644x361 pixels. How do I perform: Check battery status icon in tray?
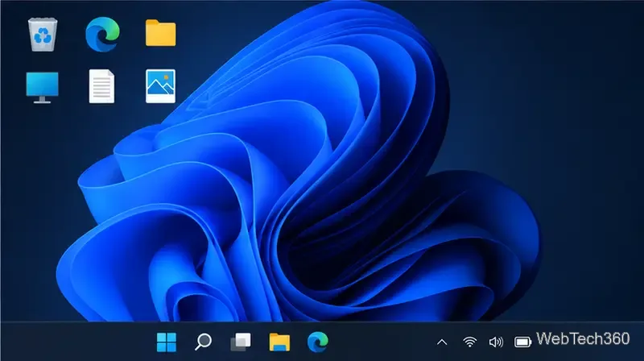point(522,342)
